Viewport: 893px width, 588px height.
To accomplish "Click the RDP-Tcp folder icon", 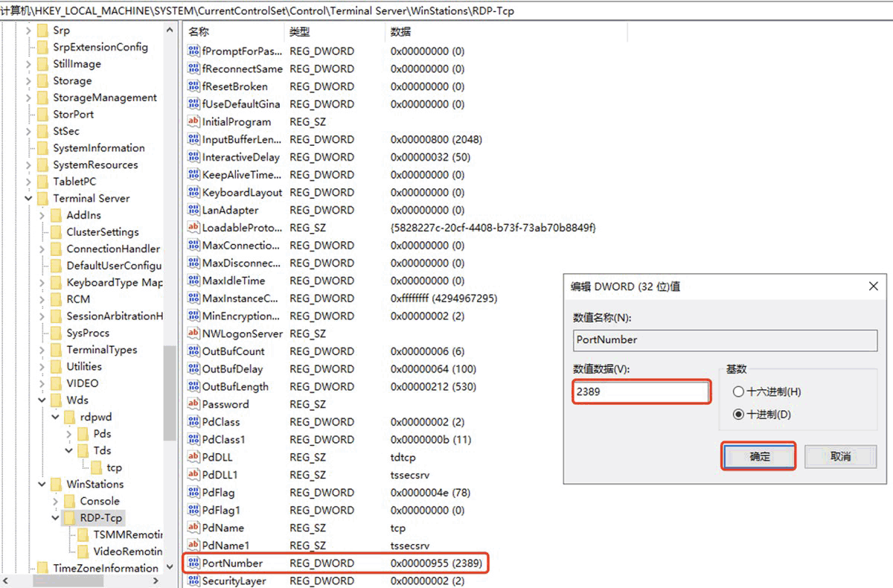I will tap(70, 517).
